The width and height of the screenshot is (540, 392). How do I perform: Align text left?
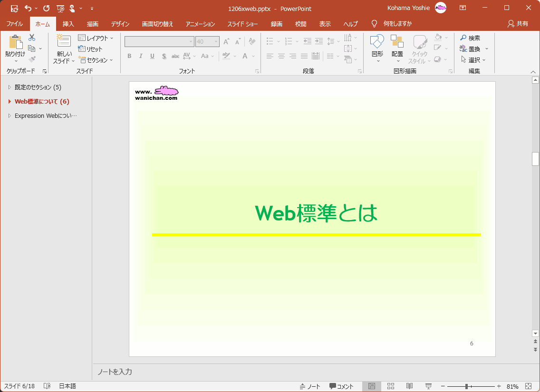[x=270, y=56]
